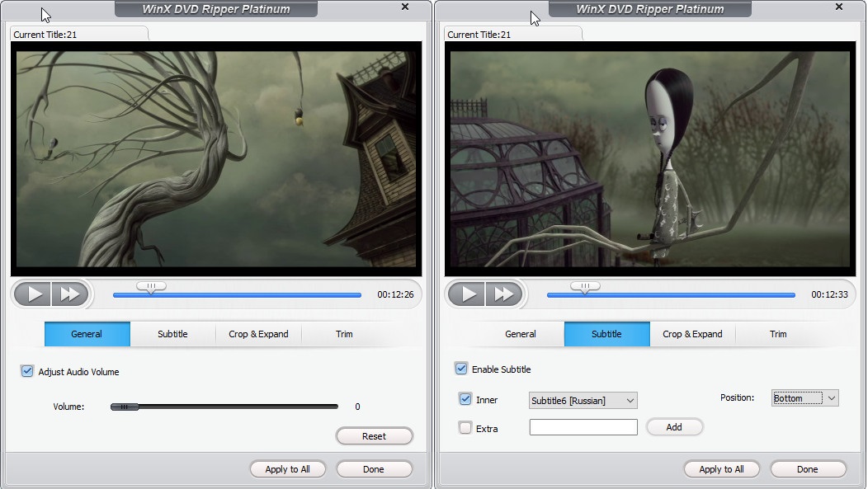This screenshot has width=868, height=489.
Task: Fast-forward the video in the left window
Action: [x=70, y=294]
